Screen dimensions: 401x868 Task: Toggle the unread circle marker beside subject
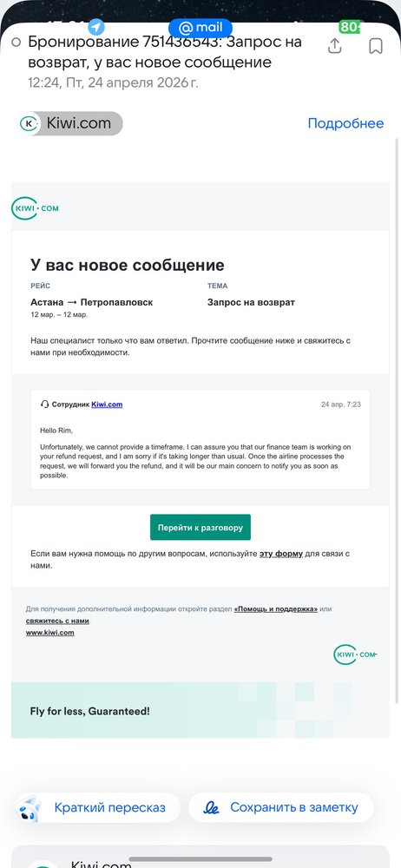16,42
